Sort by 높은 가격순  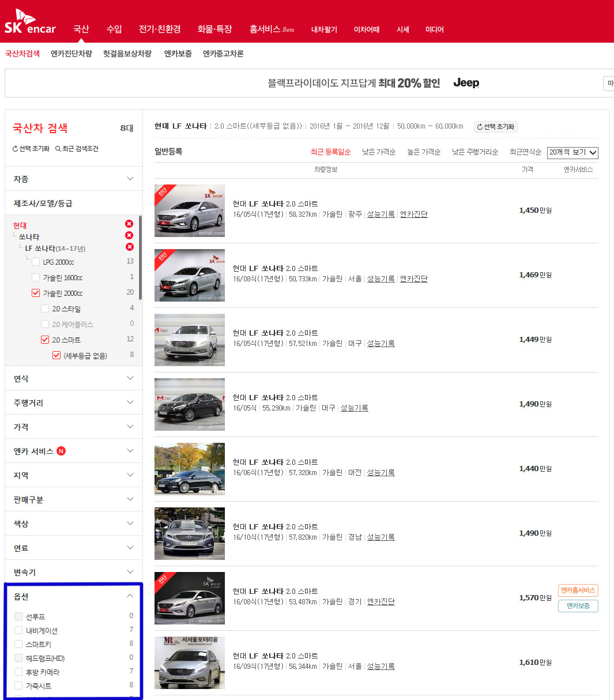424,152
